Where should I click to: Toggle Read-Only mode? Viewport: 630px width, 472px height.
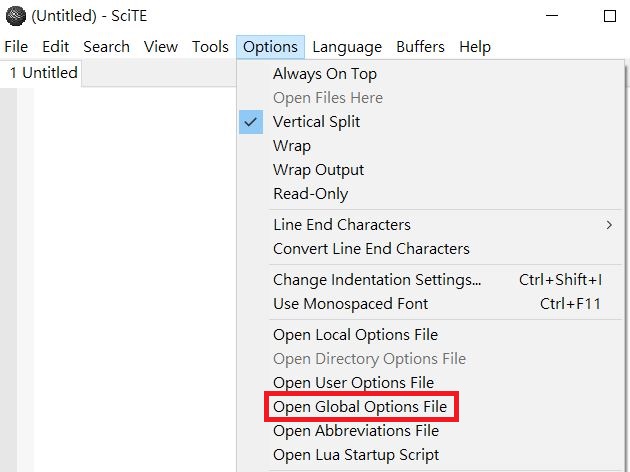click(x=431, y=194)
